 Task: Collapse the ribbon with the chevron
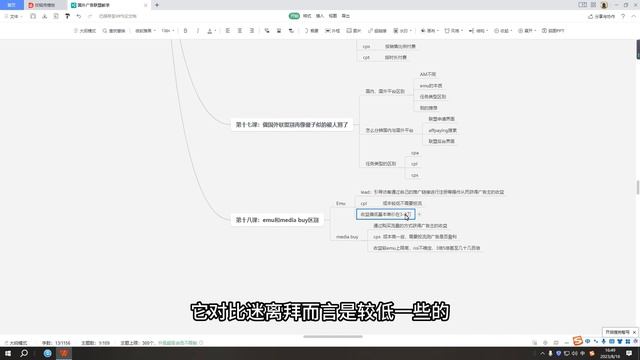(633, 16)
